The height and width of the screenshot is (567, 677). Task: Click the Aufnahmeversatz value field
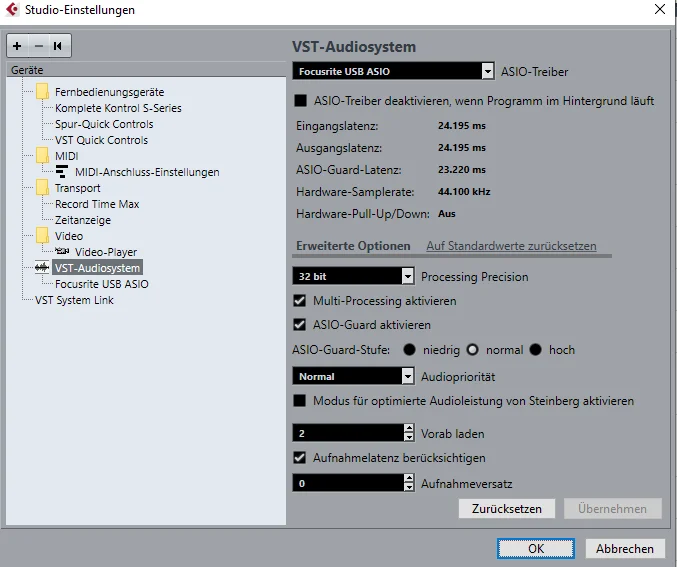[348, 483]
